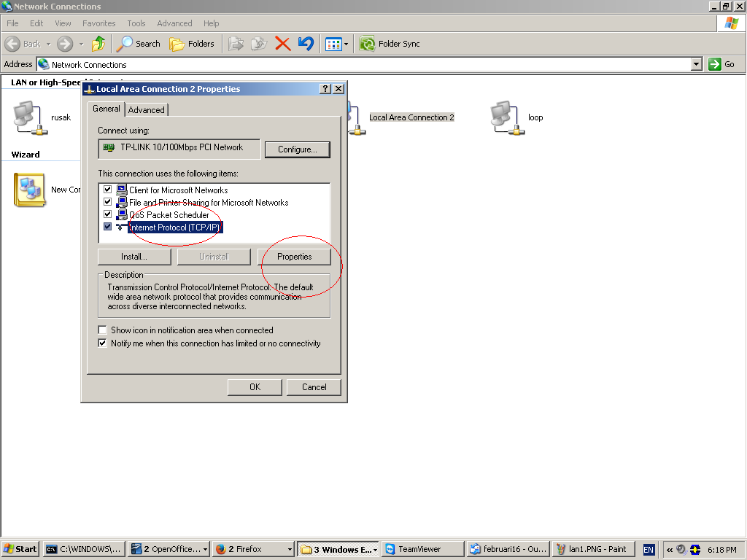Show hidden tray icons chevron
This screenshot has width=747, height=560.
(x=670, y=550)
